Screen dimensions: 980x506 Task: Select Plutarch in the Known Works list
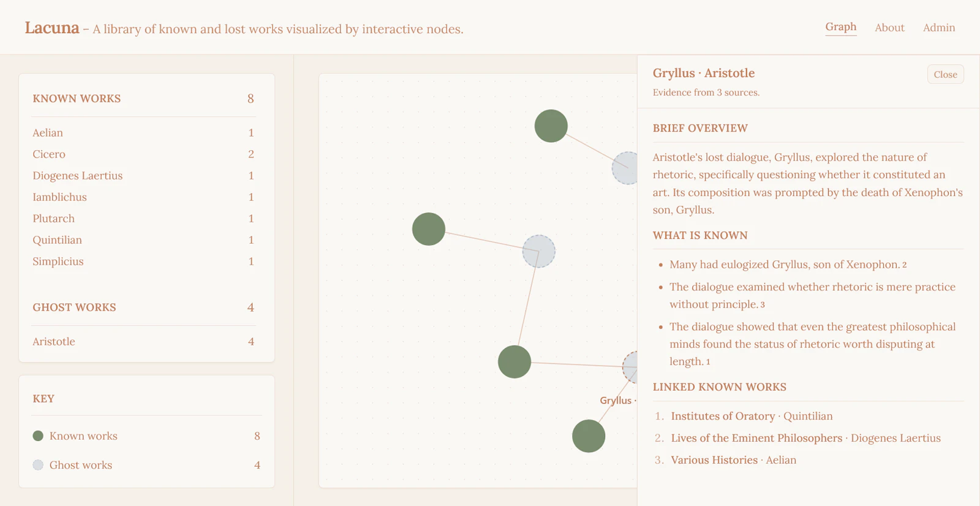coord(53,218)
